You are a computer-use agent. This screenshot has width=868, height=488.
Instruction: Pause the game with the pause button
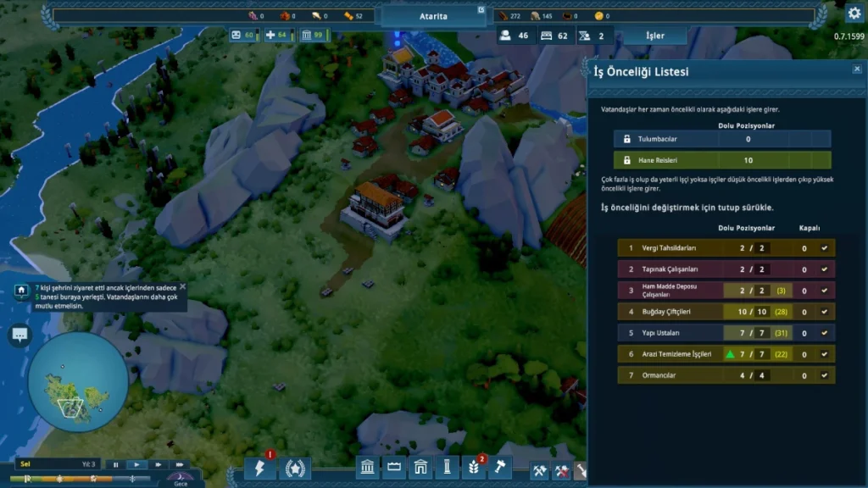pyautogui.click(x=115, y=464)
